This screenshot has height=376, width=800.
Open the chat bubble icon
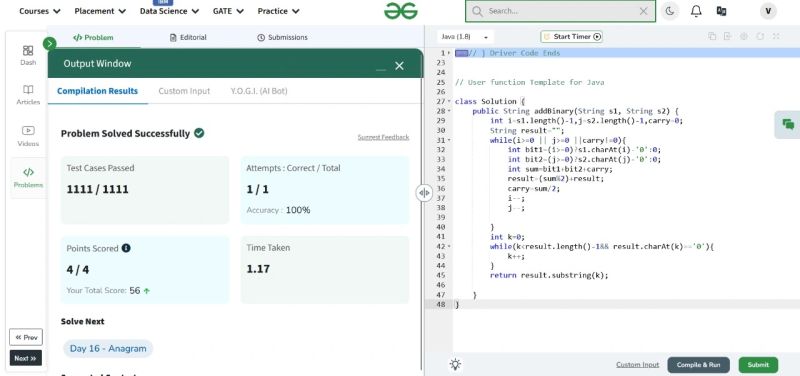788,124
